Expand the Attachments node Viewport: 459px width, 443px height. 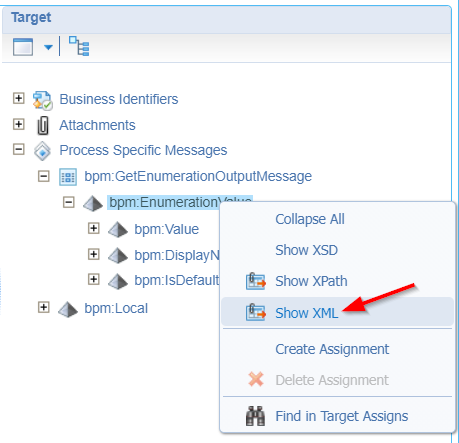pyautogui.click(x=19, y=124)
